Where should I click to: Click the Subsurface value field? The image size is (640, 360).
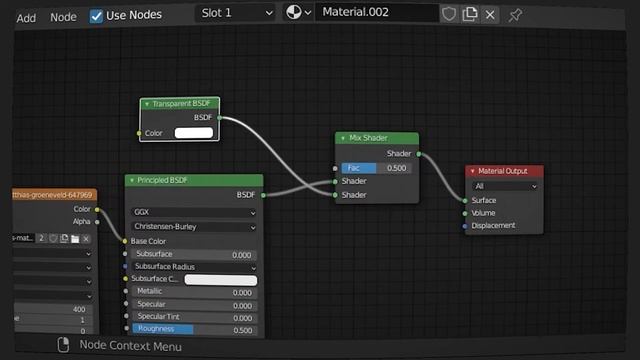point(194,254)
